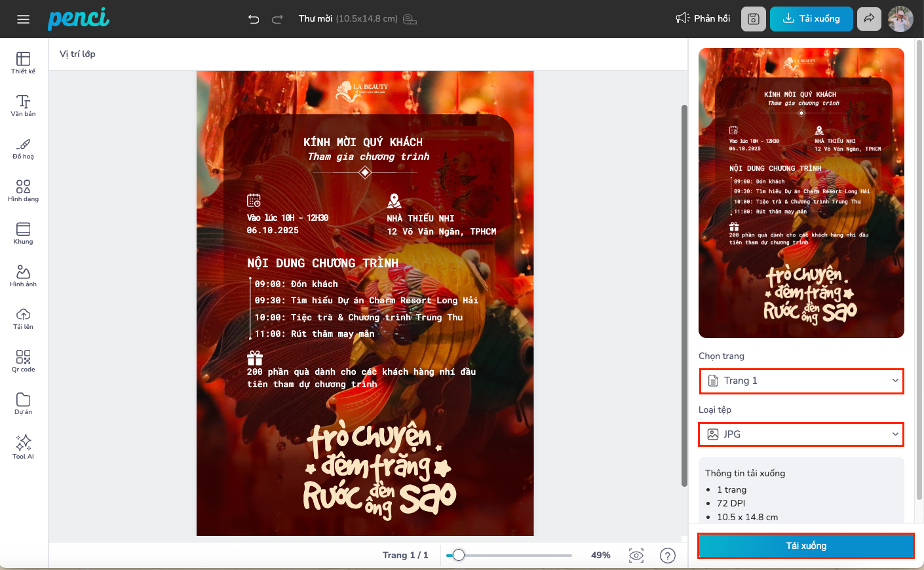Click the invitation preview thumbnail

(801, 193)
